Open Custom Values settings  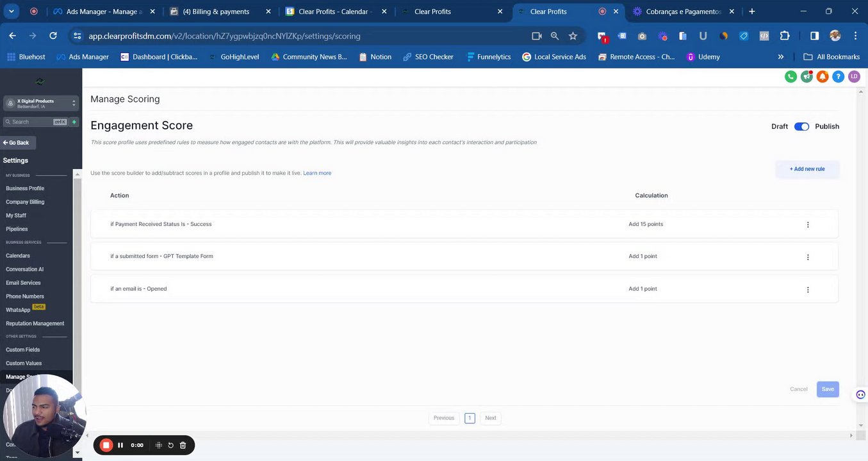tap(24, 363)
